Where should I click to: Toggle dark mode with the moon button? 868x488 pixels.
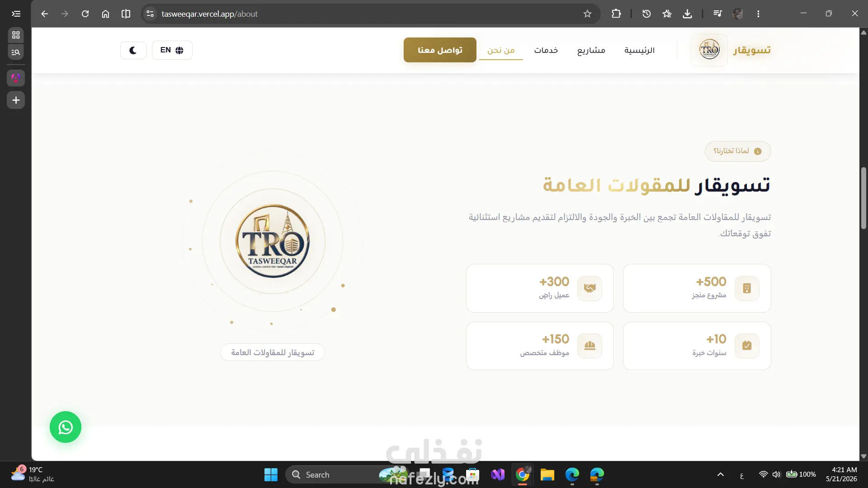(133, 50)
